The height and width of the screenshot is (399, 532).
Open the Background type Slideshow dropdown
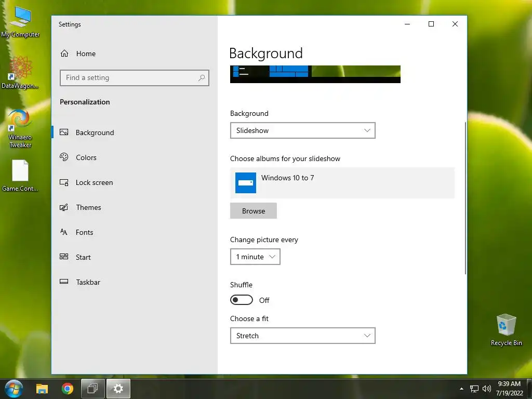point(303,130)
